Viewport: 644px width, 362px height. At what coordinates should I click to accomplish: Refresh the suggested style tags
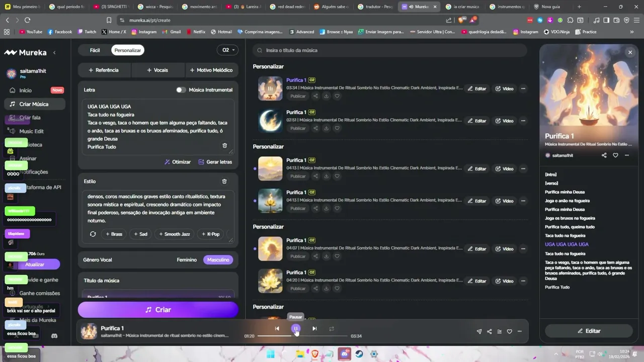click(93, 234)
